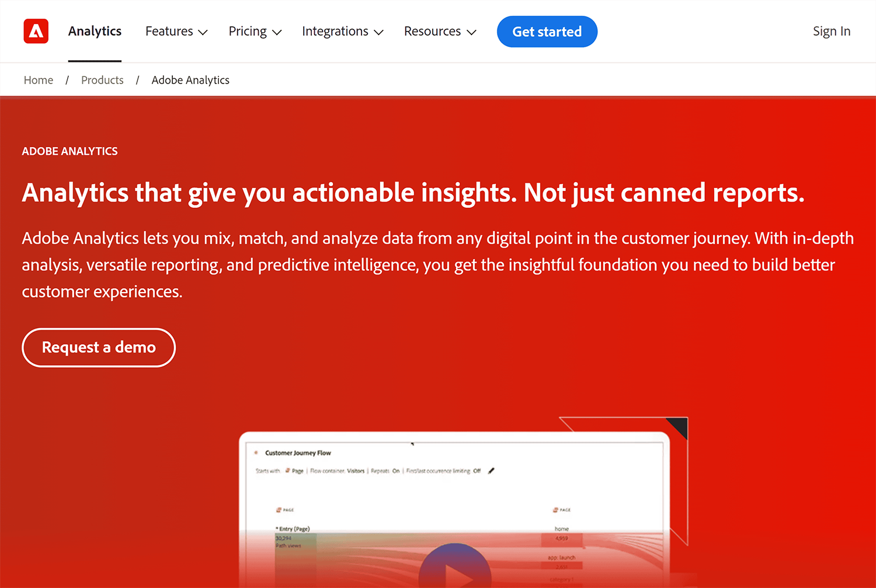Request a demo of Adobe Analytics
876x588 pixels.
tap(99, 347)
